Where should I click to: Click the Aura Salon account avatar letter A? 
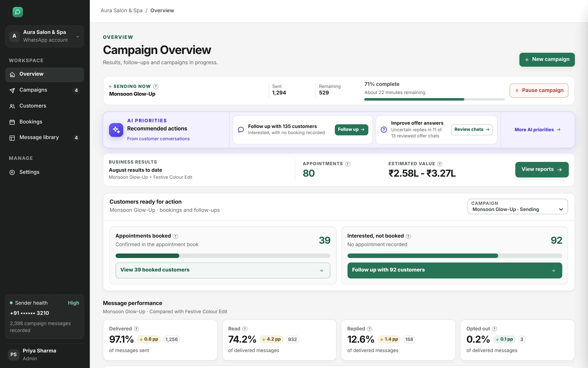14,36
